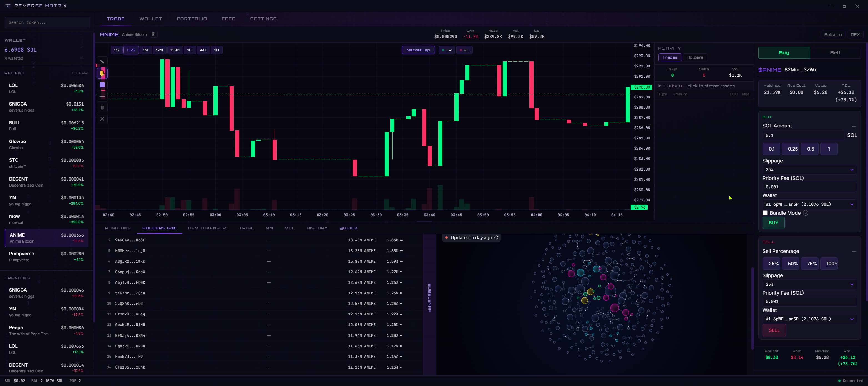Select the pencil drawing tool on chart
Image resolution: width=868 pixels, height=386 pixels.
[x=102, y=62]
